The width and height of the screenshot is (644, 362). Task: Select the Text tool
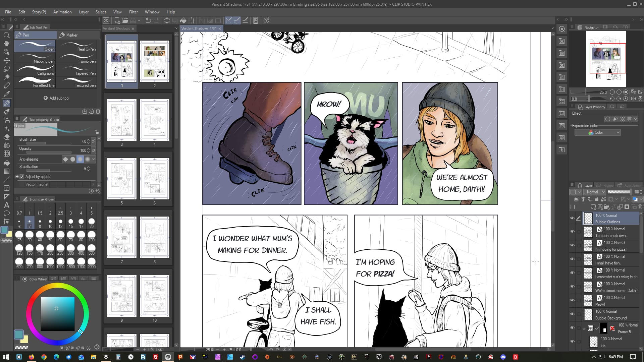click(6, 205)
